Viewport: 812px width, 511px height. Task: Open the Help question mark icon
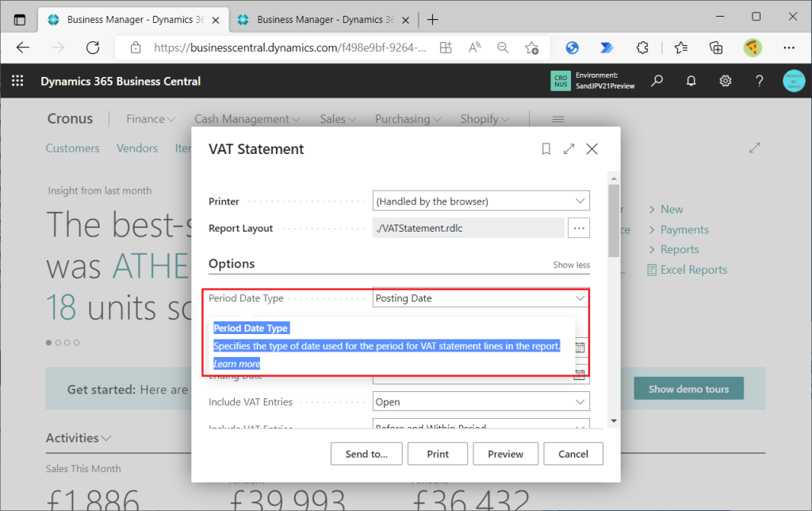pos(759,81)
